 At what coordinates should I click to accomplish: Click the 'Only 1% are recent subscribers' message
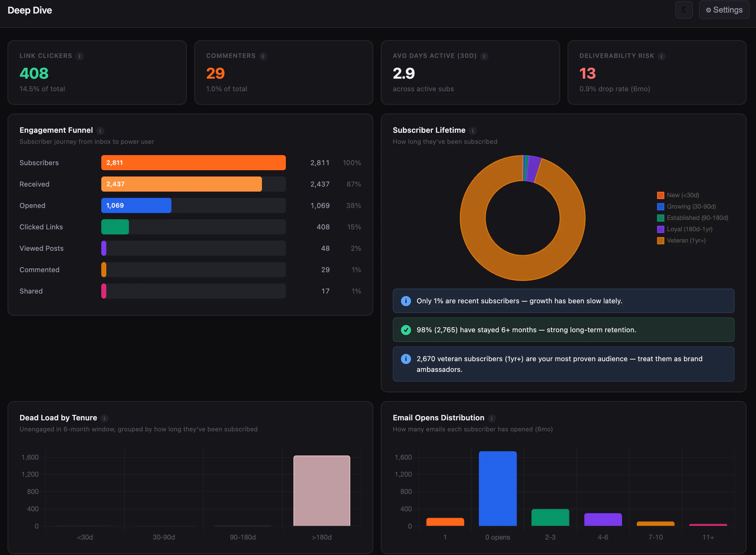click(x=519, y=301)
